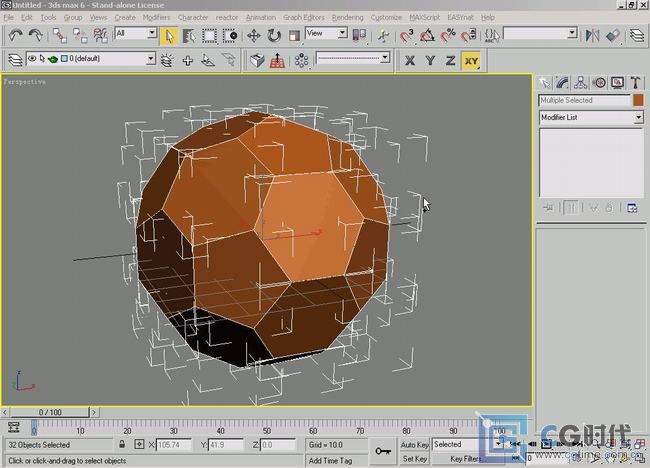Open Layer Manager on main toolbar right
Screen dimensions: 650x468
637,35
